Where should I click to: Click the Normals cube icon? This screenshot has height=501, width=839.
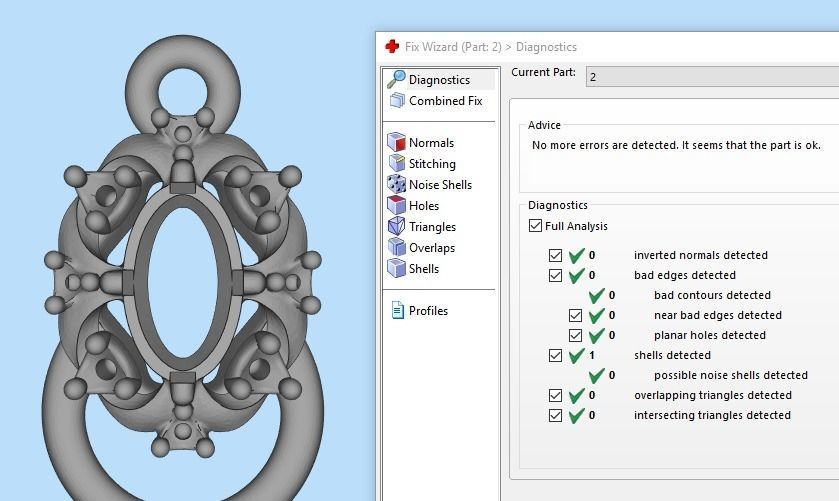point(396,142)
